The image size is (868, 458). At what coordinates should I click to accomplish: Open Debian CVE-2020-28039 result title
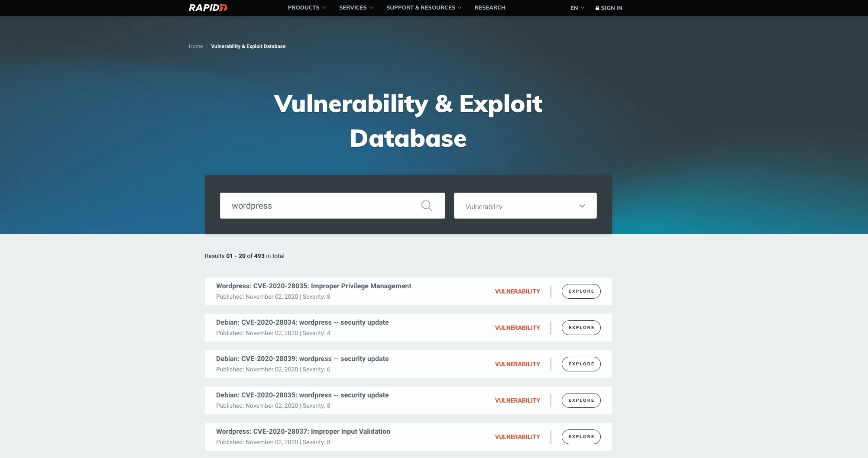(302, 359)
